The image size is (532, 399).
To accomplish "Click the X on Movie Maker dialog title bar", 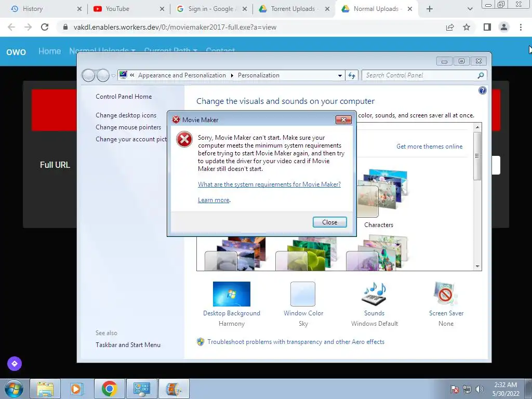I will pyautogui.click(x=343, y=120).
